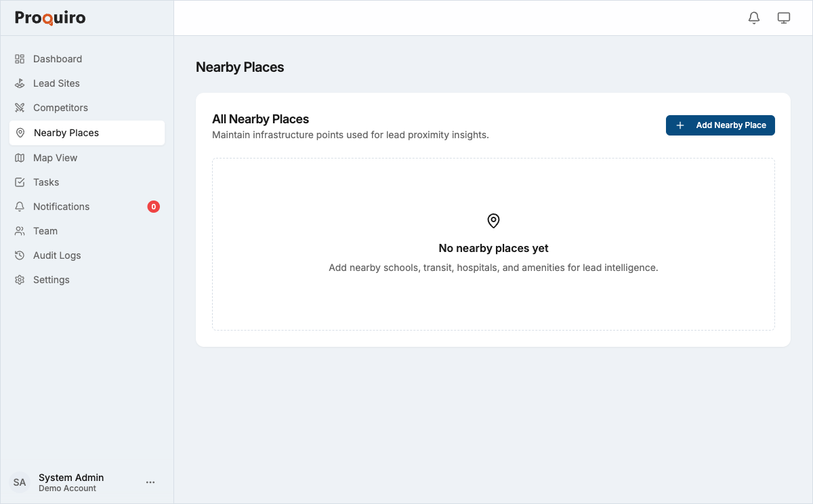The image size is (813, 504).
Task: Click the Settings gear icon
Action: click(20, 279)
